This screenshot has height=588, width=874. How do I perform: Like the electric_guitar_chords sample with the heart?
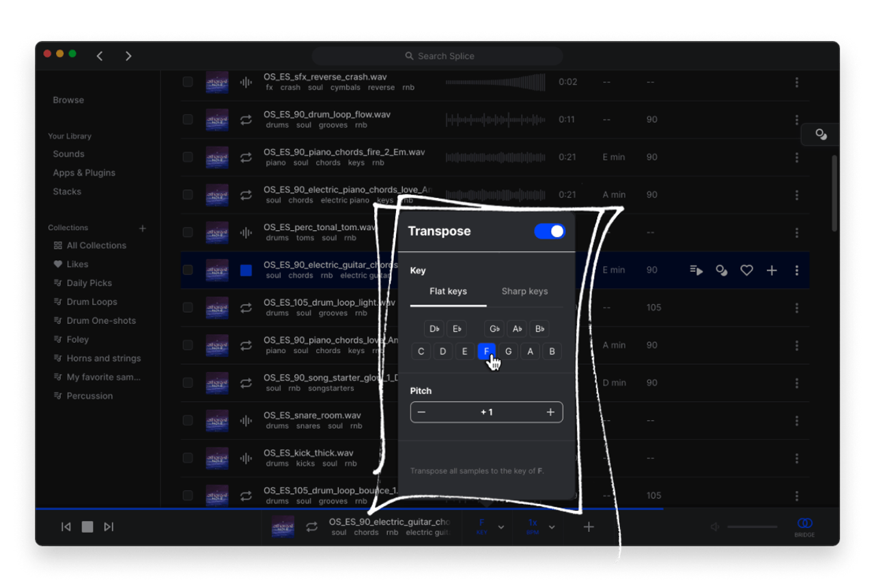[x=746, y=270]
